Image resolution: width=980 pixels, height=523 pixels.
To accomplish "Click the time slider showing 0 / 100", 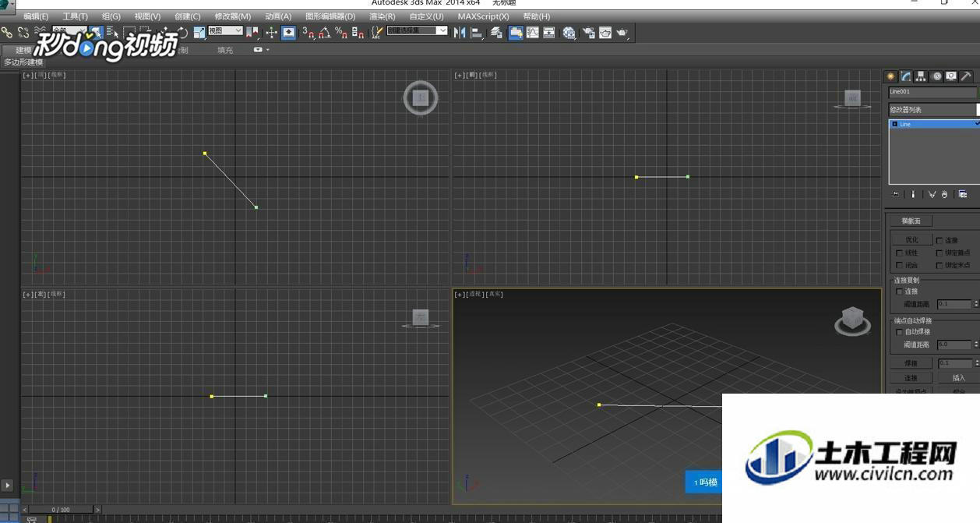I will [x=60, y=510].
